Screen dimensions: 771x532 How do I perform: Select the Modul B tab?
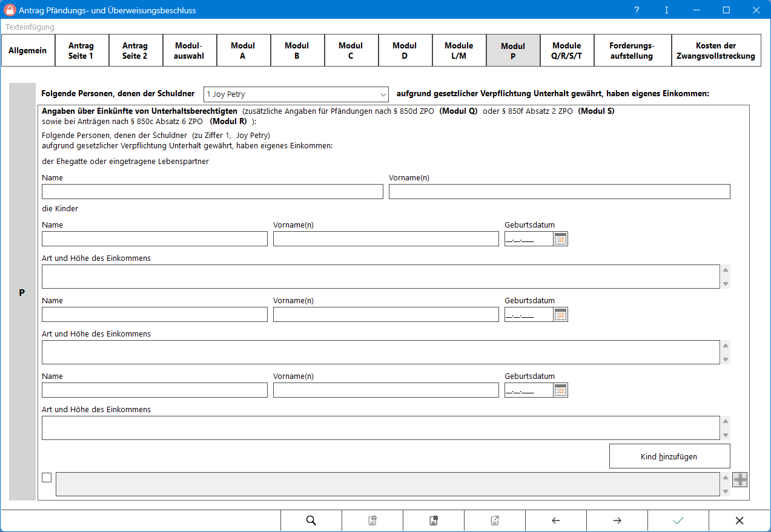point(297,50)
